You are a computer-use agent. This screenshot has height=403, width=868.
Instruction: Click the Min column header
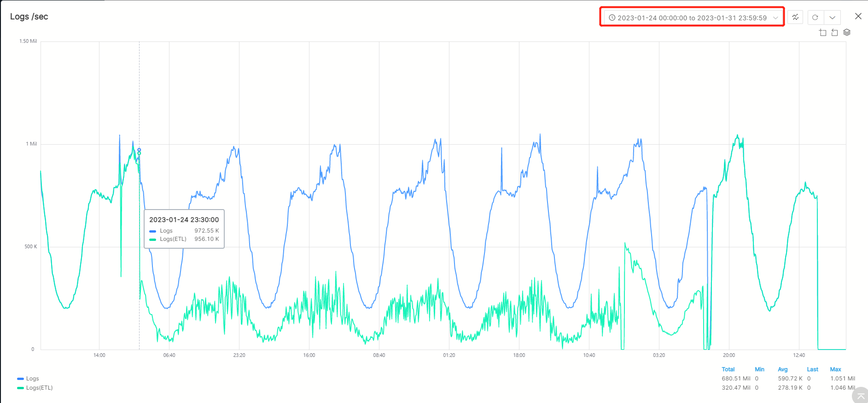pyautogui.click(x=759, y=369)
